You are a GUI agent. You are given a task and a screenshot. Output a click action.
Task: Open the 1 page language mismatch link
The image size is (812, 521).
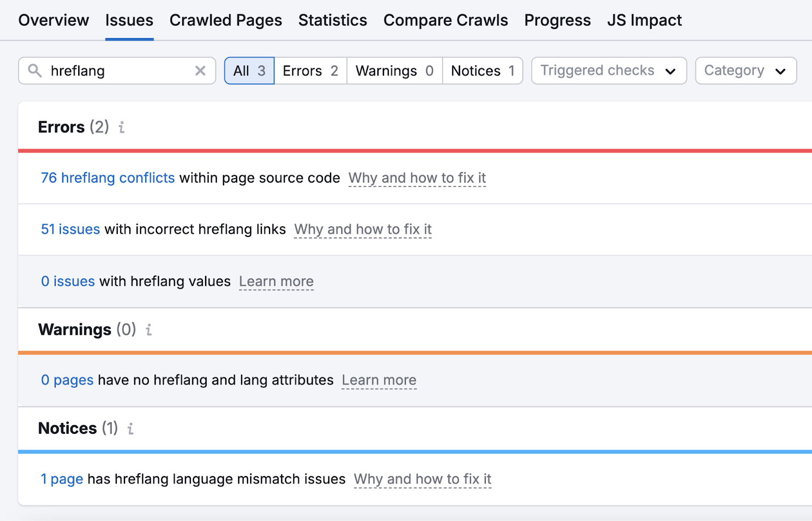pyautogui.click(x=62, y=479)
